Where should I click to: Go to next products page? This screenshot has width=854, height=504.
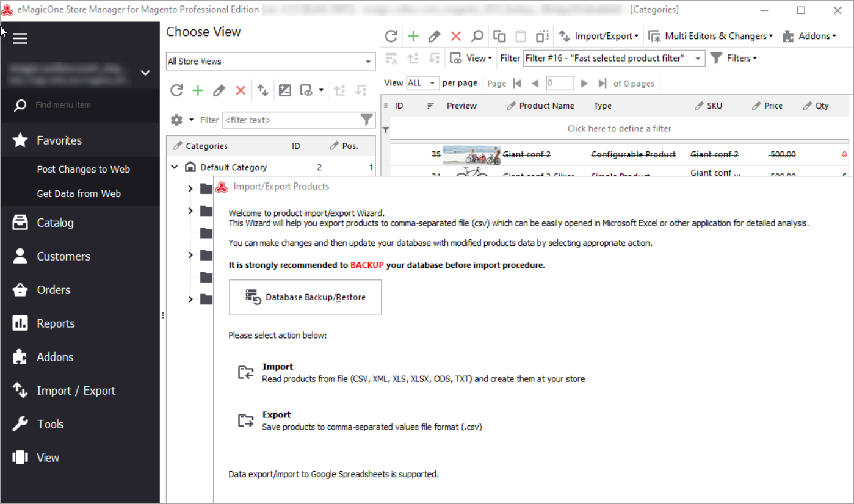[584, 83]
